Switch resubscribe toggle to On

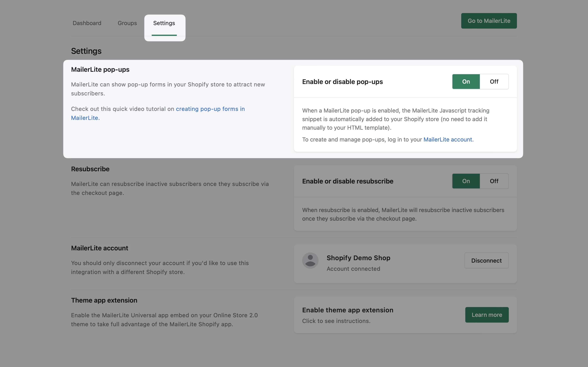(x=466, y=181)
